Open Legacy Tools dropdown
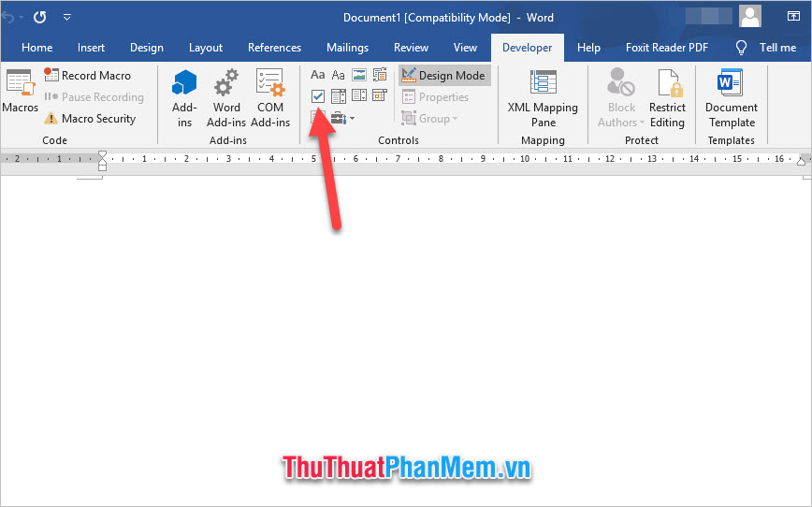The height and width of the screenshot is (507, 812). click(342, 118)
